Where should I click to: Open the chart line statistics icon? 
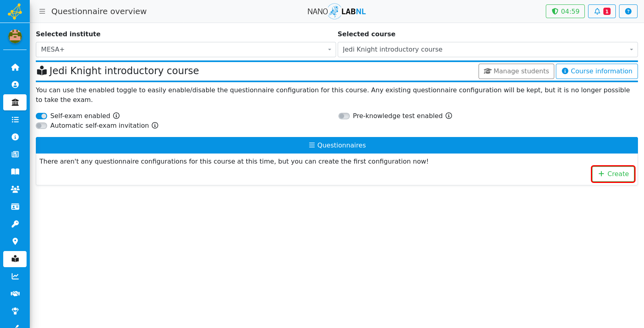click(x=15, y=276)
